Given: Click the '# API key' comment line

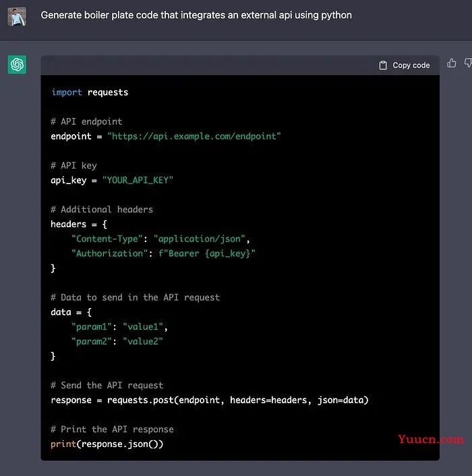Looking at the screenshot, I should click(x=73, y=165).
